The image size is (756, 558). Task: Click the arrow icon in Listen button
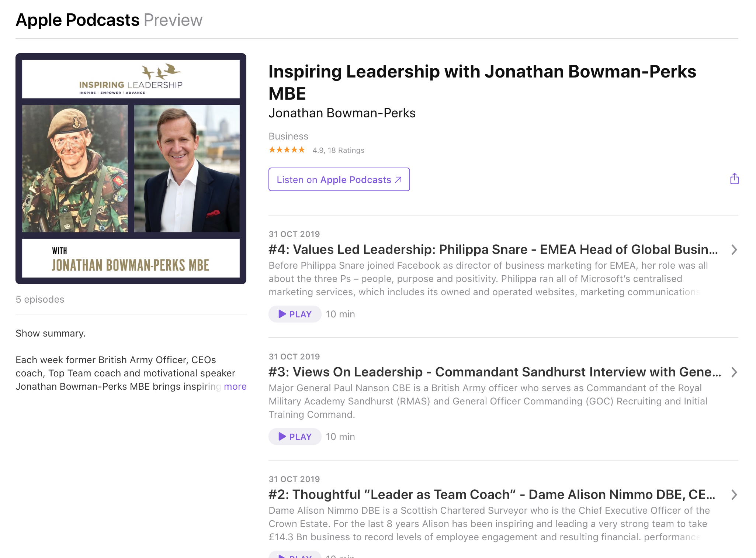[x=398, y=180]
